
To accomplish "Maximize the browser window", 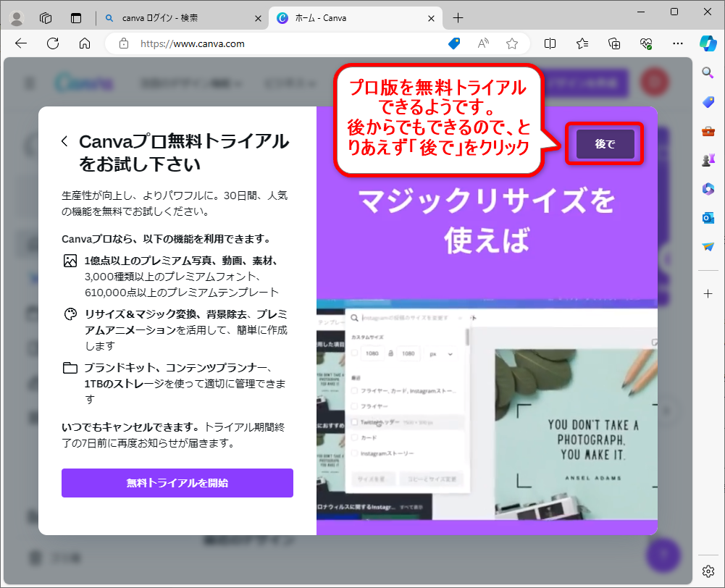I will (674, 12).
